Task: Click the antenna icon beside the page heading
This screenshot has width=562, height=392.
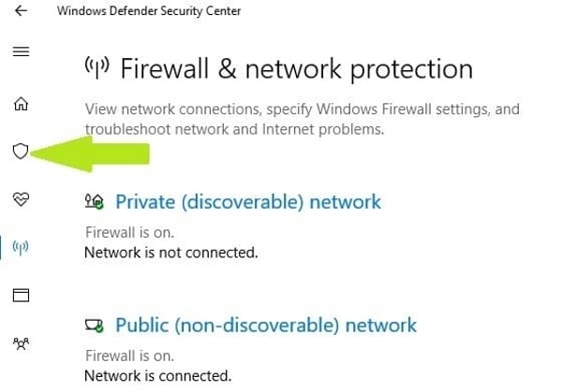Action: tap(98, 68)
